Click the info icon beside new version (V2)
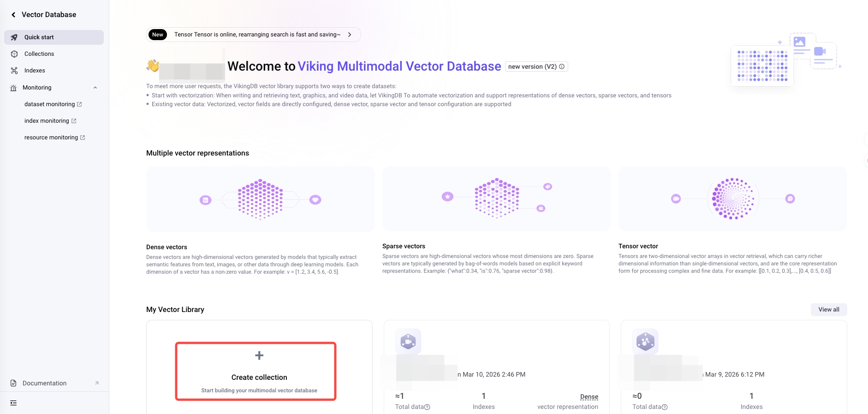Viewport: 868px width, 414px height. (562, 66)
